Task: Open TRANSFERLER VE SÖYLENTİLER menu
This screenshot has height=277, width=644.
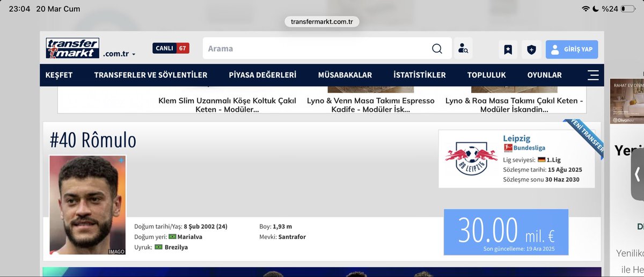Action: [151, 75]
